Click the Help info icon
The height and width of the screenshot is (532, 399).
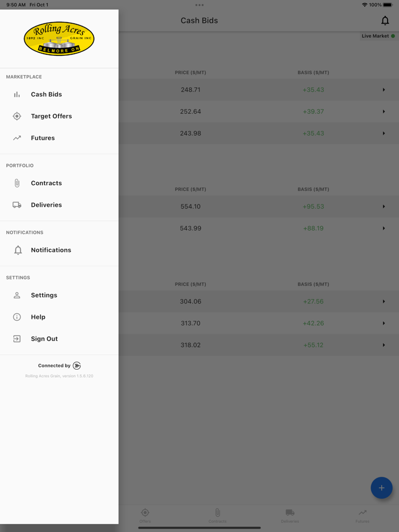pos(17,317)
